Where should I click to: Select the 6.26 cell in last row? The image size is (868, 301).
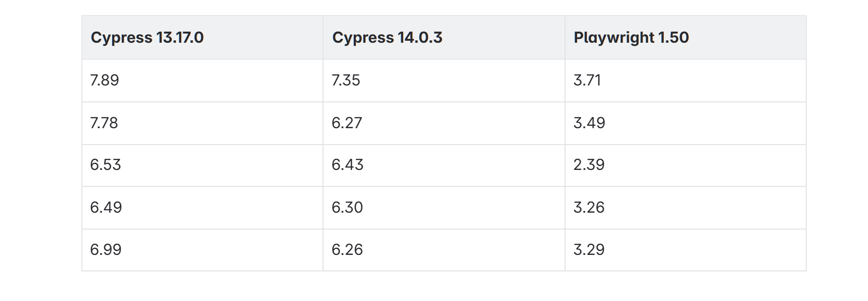pos(444,250)
